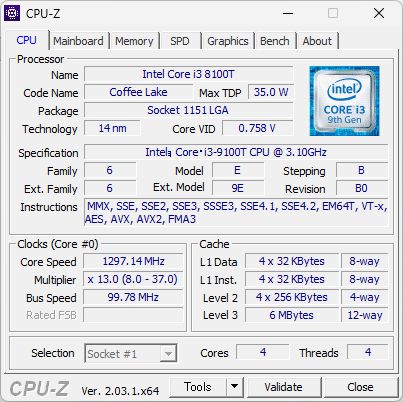Click the CPU-Z app icon in title bar
The height and width of the screenshot is (402, 403).
(x=12, y=13)
